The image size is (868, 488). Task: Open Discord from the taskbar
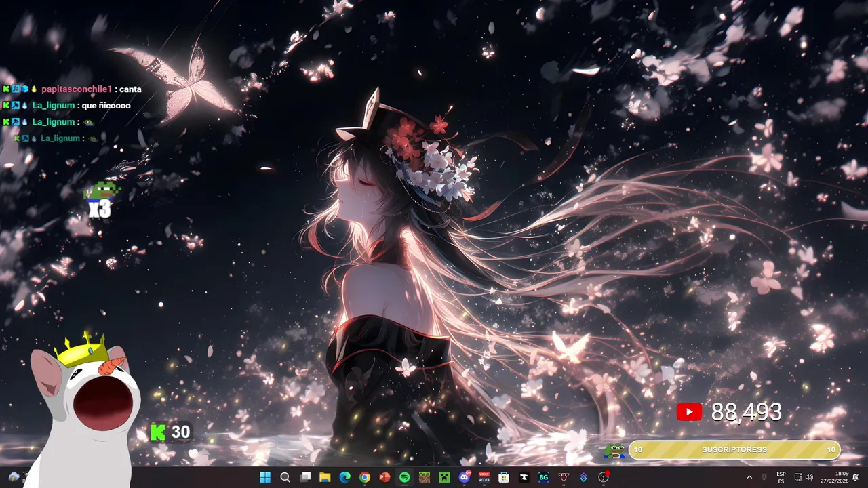point(465,477)
